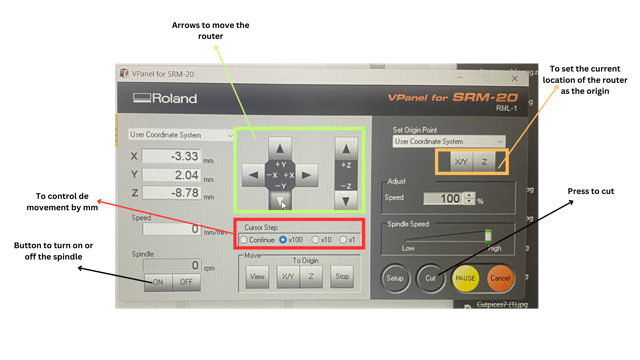640x360 pixels.
Task: Minimize the VPanel window
Action: pyautogui.click(x=460, y=78)
